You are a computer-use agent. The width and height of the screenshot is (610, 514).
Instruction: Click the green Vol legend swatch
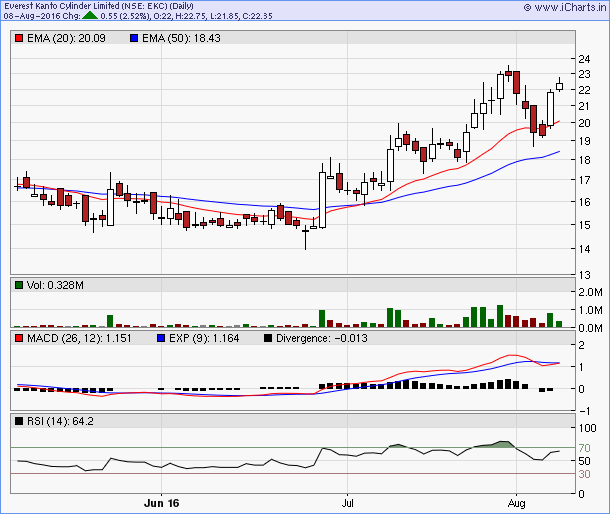coord(19,285)
